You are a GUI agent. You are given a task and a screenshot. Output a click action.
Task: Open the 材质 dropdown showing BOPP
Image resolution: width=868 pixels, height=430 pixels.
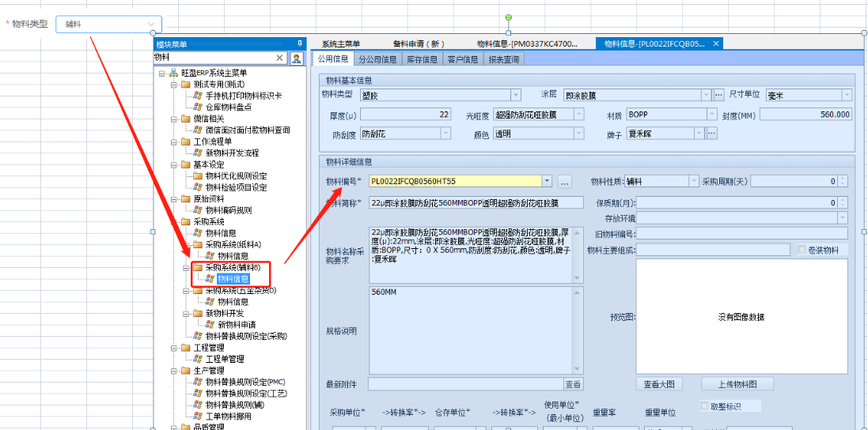click(x=713, y=115)
